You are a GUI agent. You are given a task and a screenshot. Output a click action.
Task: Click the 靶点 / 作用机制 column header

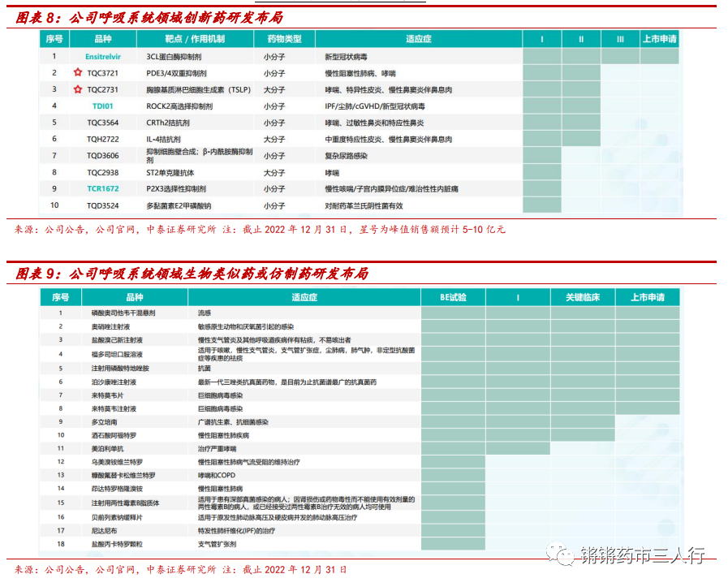pos(195,39)
